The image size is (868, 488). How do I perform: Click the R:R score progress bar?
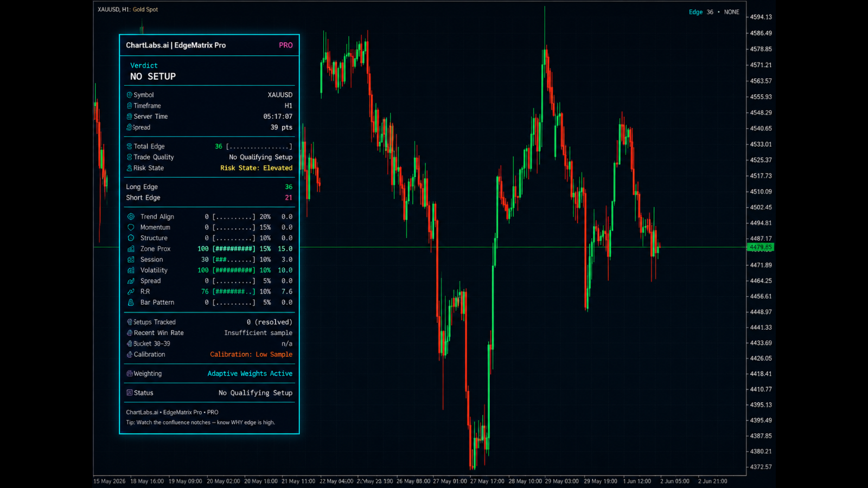pyautogui.click(x=234, y=292)
